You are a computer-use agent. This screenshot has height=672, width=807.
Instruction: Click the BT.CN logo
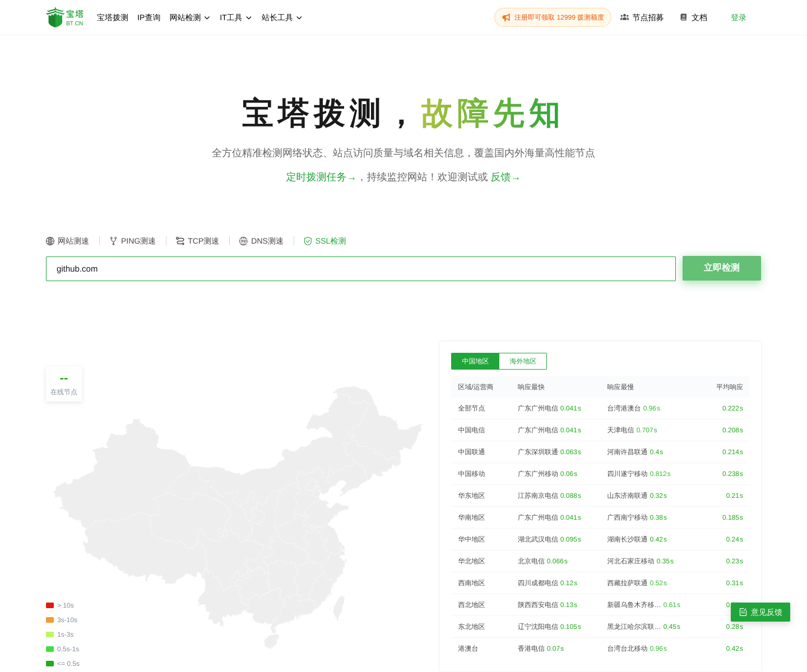click(x=65, y=17)
